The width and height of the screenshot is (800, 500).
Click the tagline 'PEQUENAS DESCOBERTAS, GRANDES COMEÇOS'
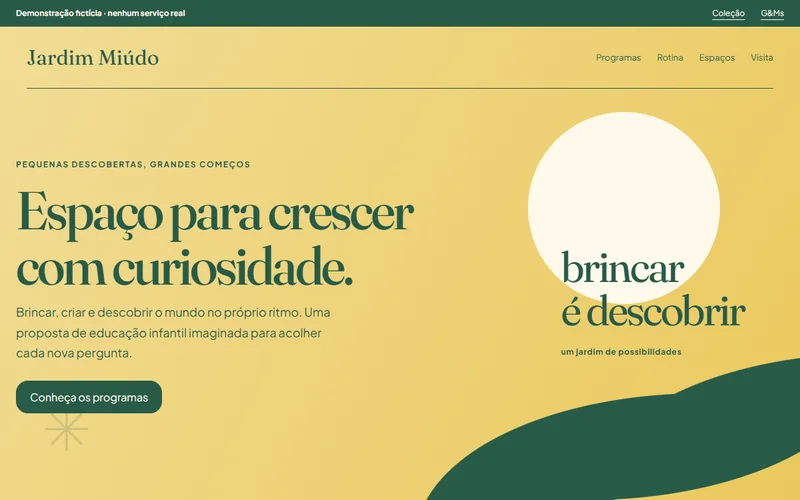(x=133, y=164)
